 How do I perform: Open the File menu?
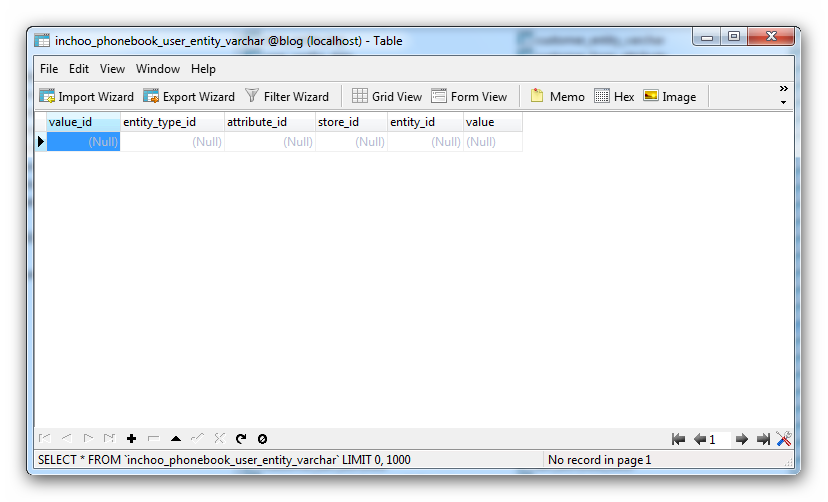49,69
